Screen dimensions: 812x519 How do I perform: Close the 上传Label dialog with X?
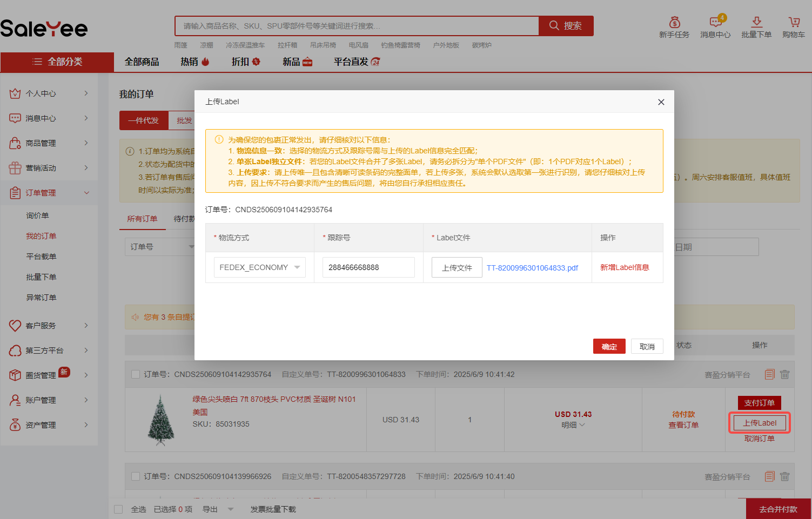click(x=661, y=102)
